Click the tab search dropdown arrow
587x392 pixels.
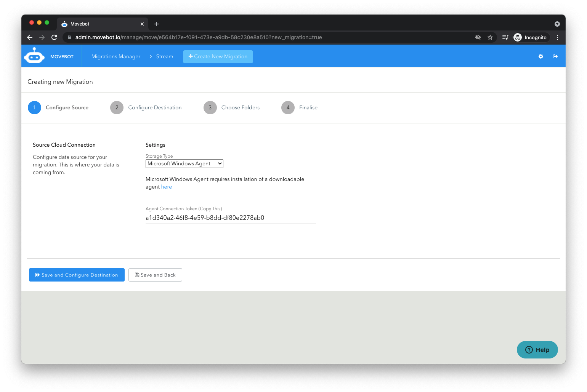[x=557, y=24]
